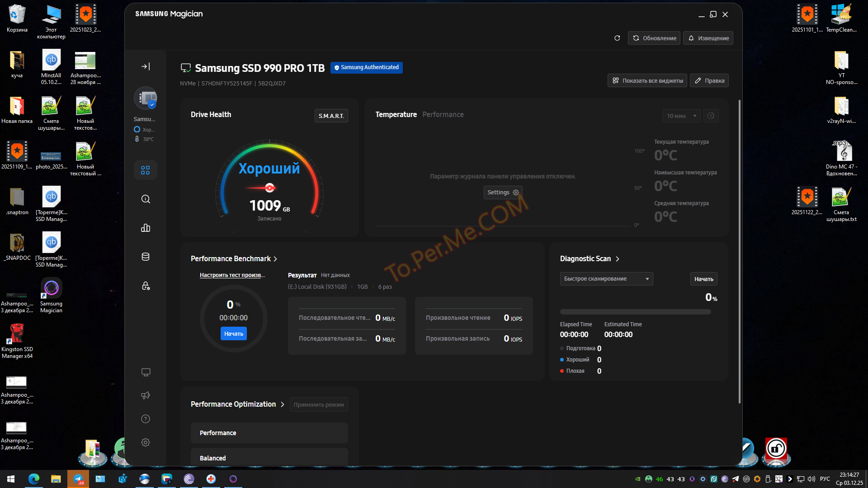This screenshot has height=488, width=868.
Task: Switch to the Performance tab beside Temperature
Action: coord(443,115)
